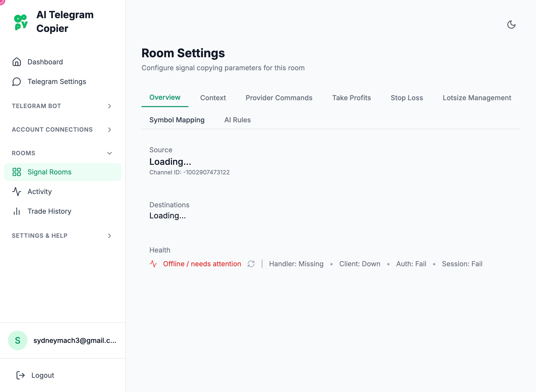Go to Lotsize Management tab

click(x=477, y=98)
